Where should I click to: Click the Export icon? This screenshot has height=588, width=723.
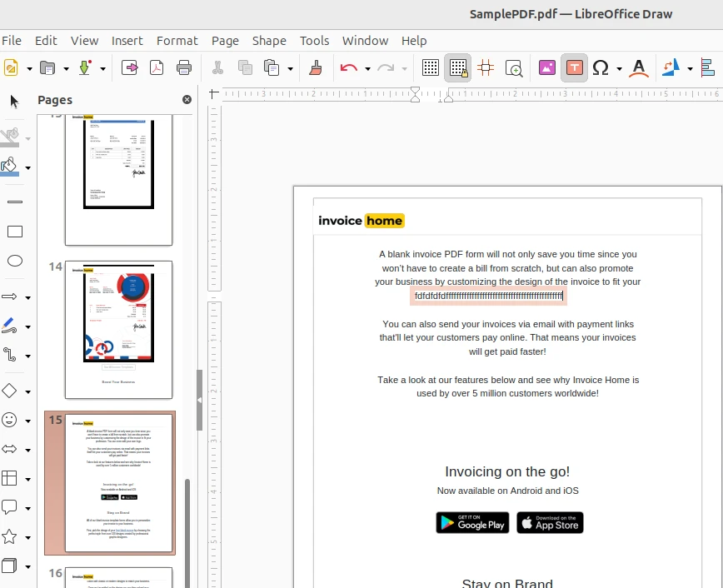(130, 67)
